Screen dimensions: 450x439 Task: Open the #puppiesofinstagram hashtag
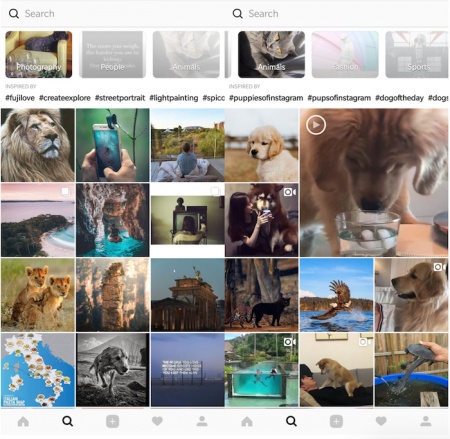[x=266, y=98]
